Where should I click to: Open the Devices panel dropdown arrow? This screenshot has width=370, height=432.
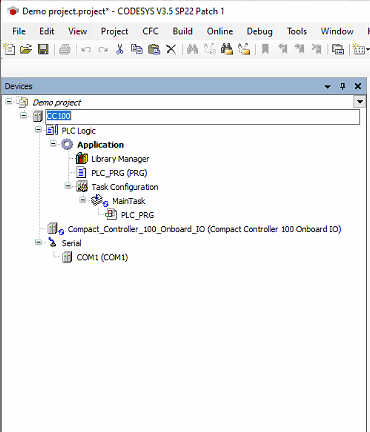(x=327, y=87)
